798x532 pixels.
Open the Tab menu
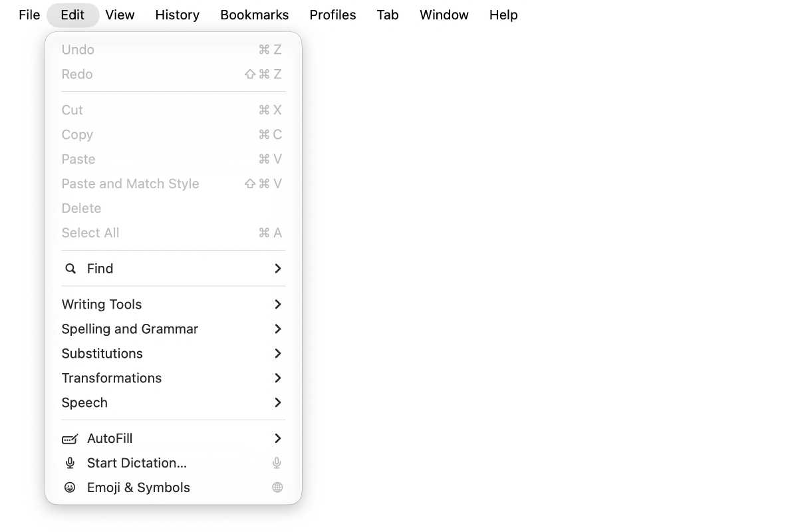coord(388,15)
